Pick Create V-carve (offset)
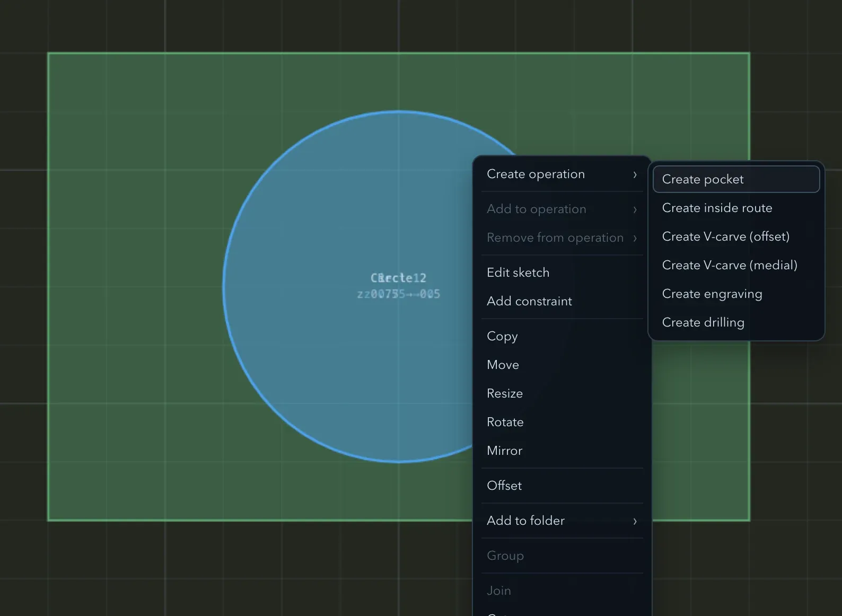This screenshot has height=616, width=842. (x=736, y=236)
